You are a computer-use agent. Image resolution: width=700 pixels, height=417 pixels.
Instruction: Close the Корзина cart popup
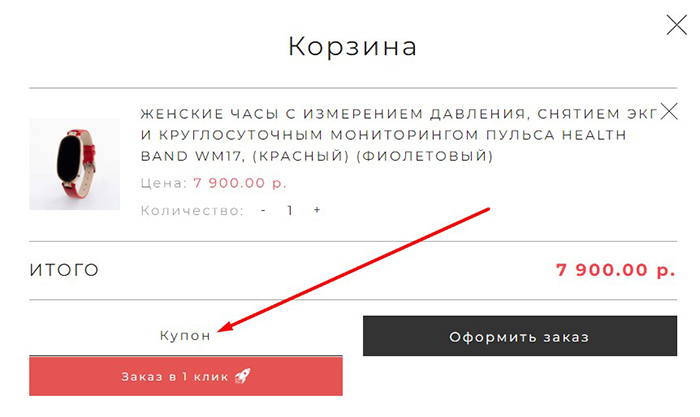click(x=676, y=24)
